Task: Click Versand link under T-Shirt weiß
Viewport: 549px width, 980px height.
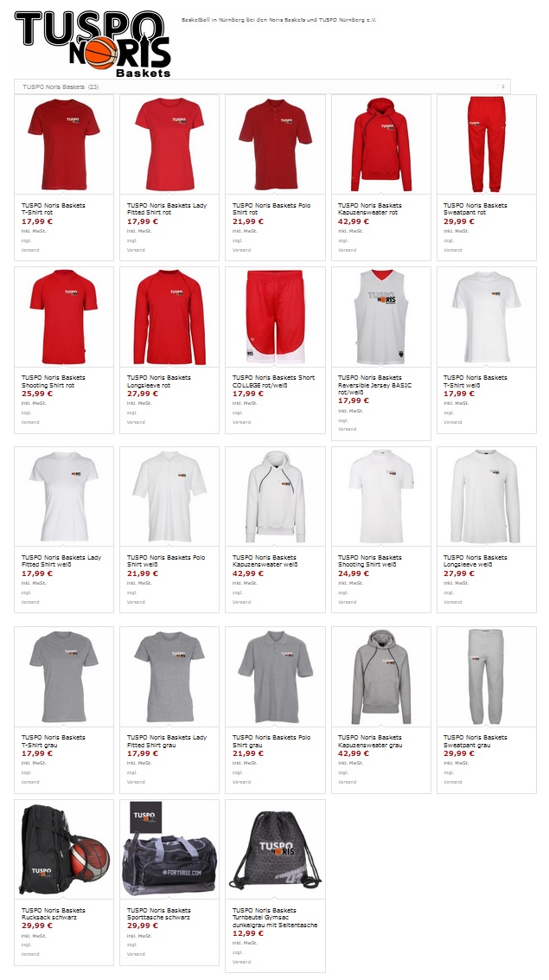Action: 452,422
